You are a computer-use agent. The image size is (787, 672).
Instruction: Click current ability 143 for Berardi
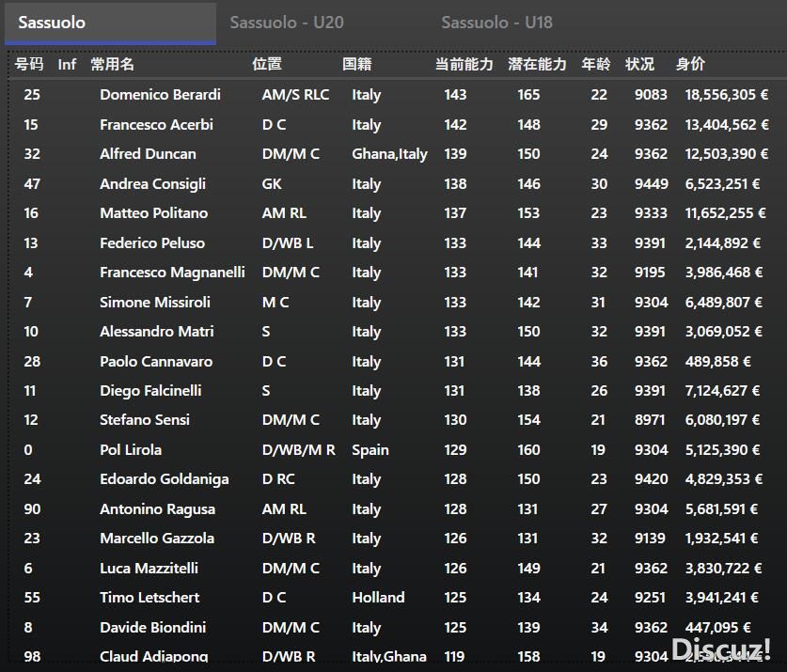(455, 95)
